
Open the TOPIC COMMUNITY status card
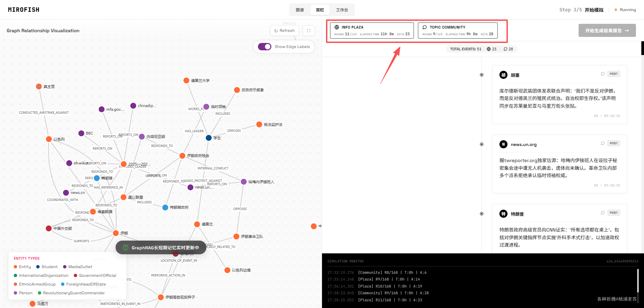458,31
